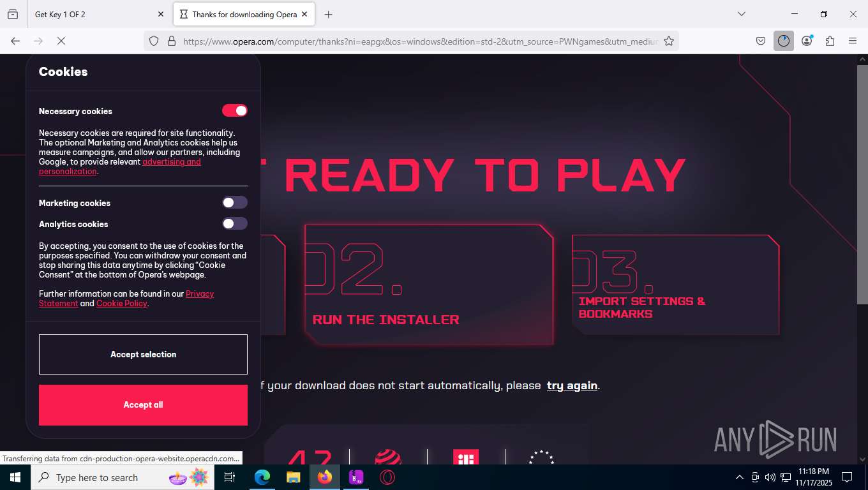Open a new tab with plus button

click(328, 14)
